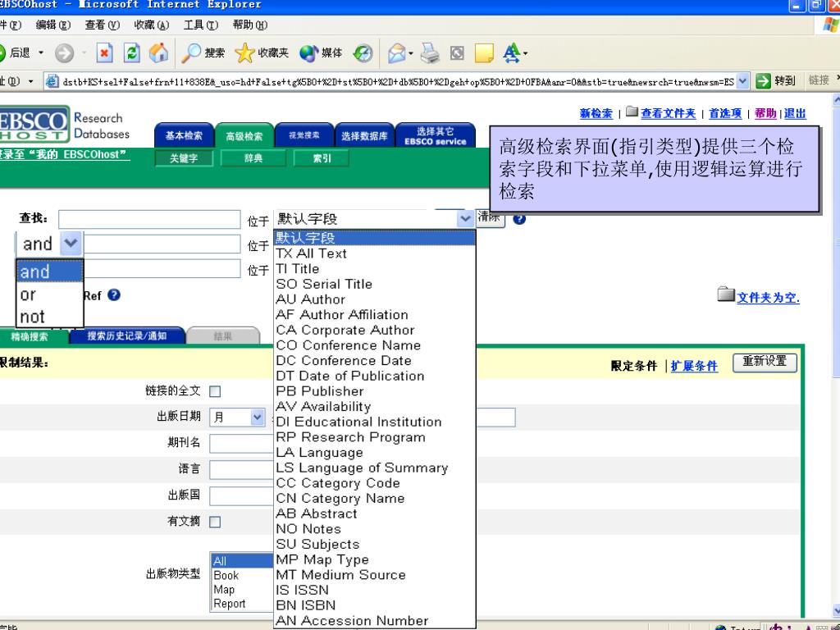Click the discuss icon in the toolbar
Viewport: 840px width, 630px height.
pyautogui.click(x=456, y=53)
